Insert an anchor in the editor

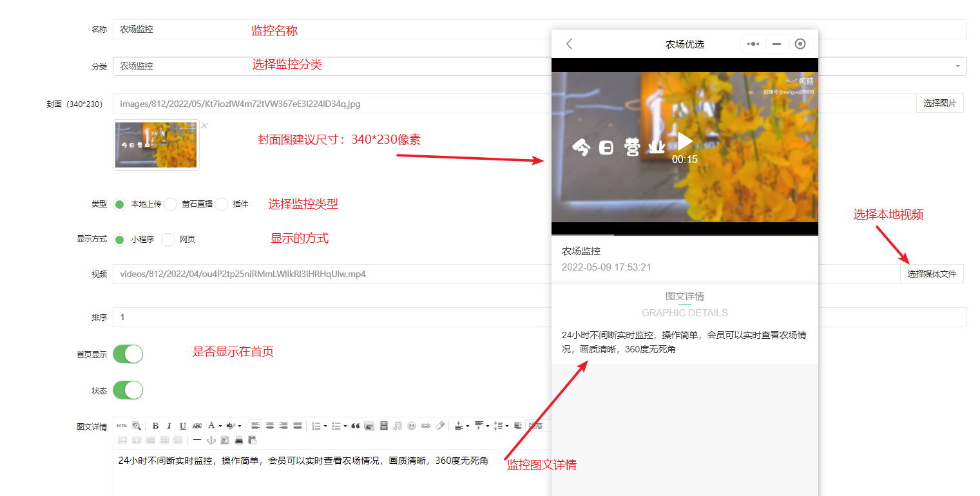[x=211, y=440]
